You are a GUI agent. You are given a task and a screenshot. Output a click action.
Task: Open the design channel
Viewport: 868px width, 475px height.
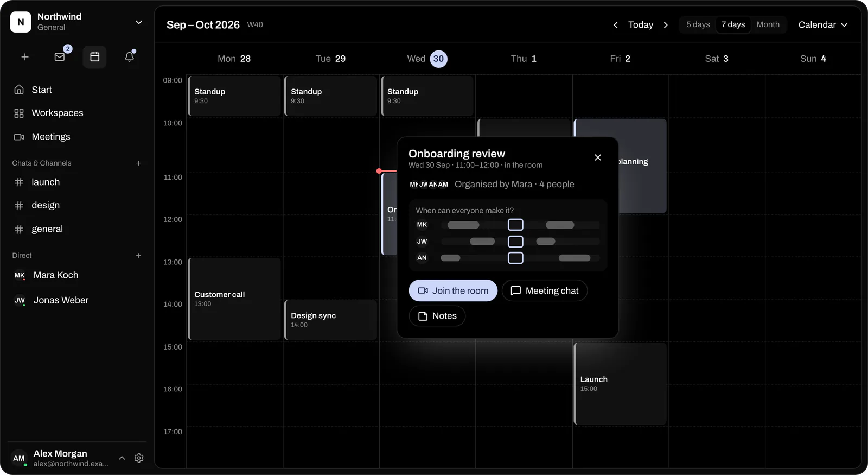click(x=77, y=205)
